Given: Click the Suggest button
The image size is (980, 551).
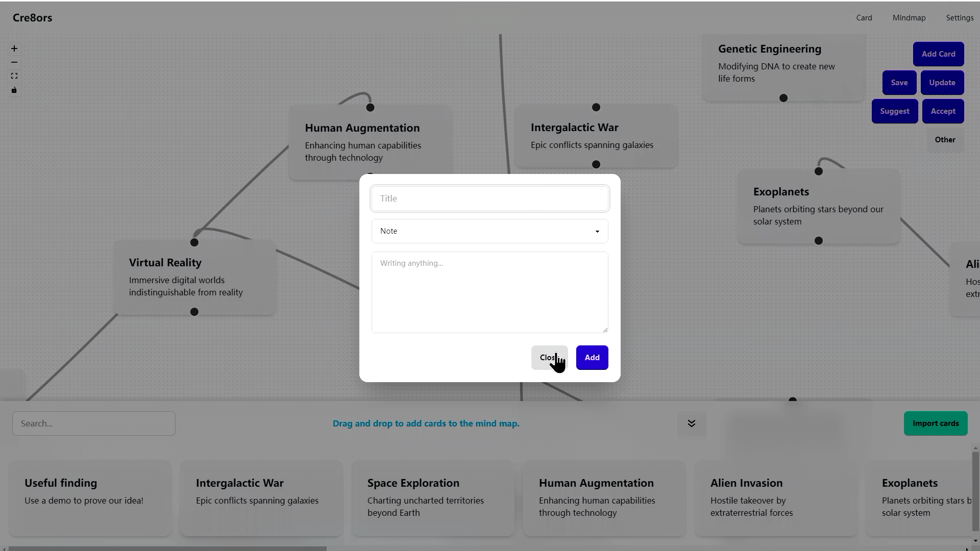Looking at the screenshot, I should click(x=894, y=111).
